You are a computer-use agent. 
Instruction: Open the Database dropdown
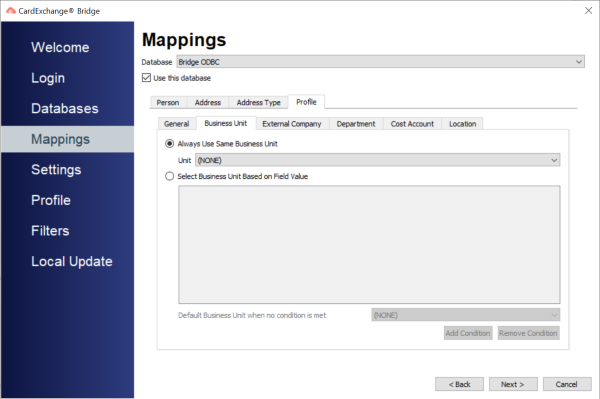(380, 62)
